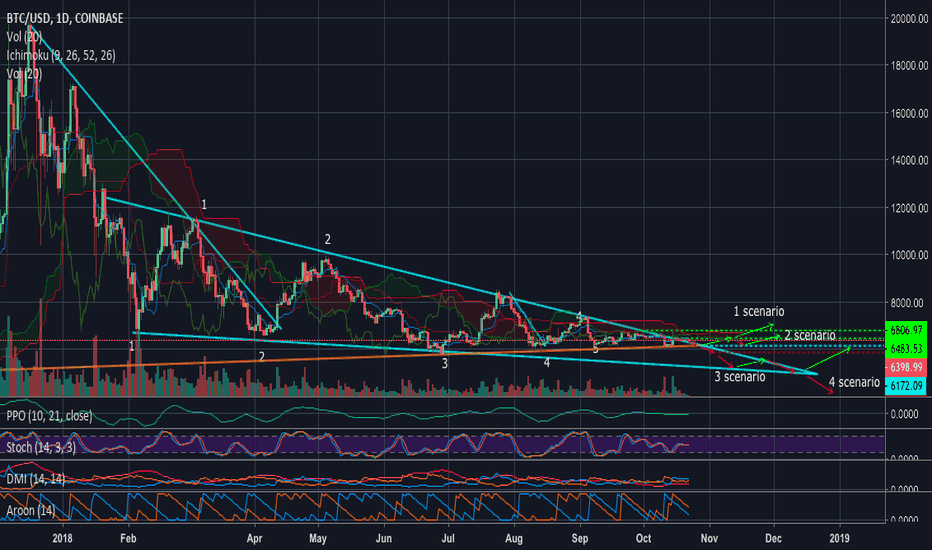The image size is (932, 550).
Task: Select the Aroon (14) indicator label
Action: coord(30,510)
